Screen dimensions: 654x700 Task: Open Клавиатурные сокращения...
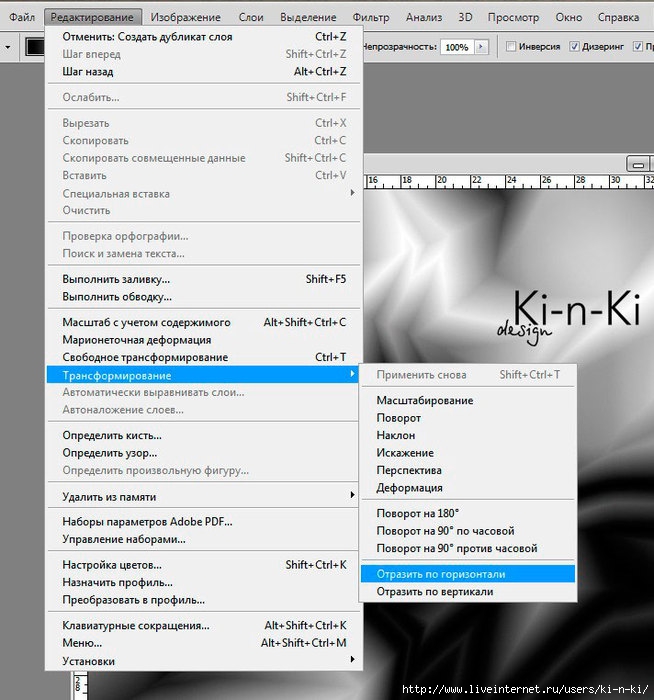pos(204,625)
